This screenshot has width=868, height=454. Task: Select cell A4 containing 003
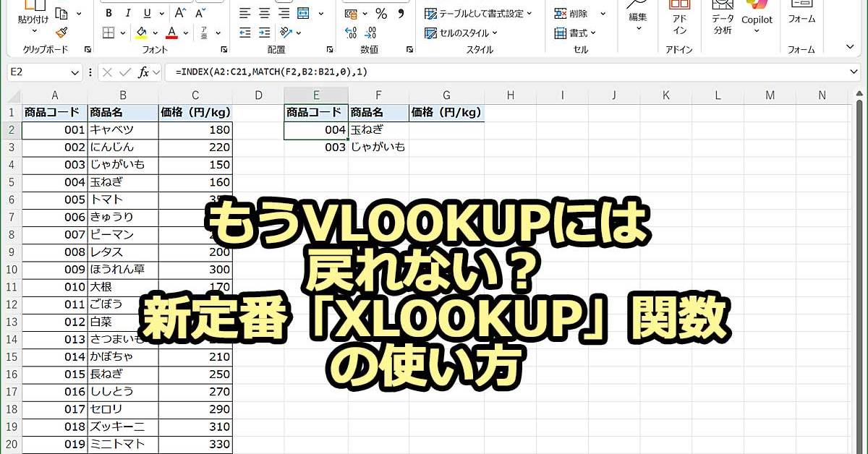click(x=54, y=165)
